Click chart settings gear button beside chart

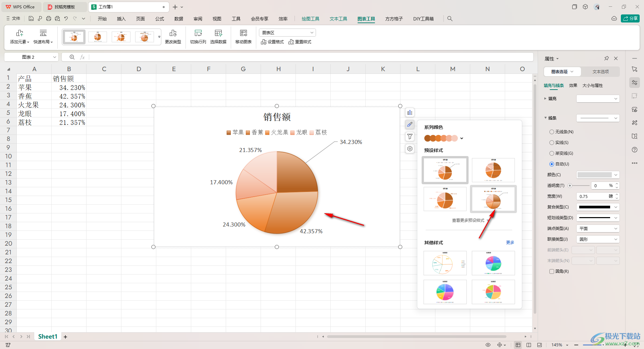(x=410, y=149)
